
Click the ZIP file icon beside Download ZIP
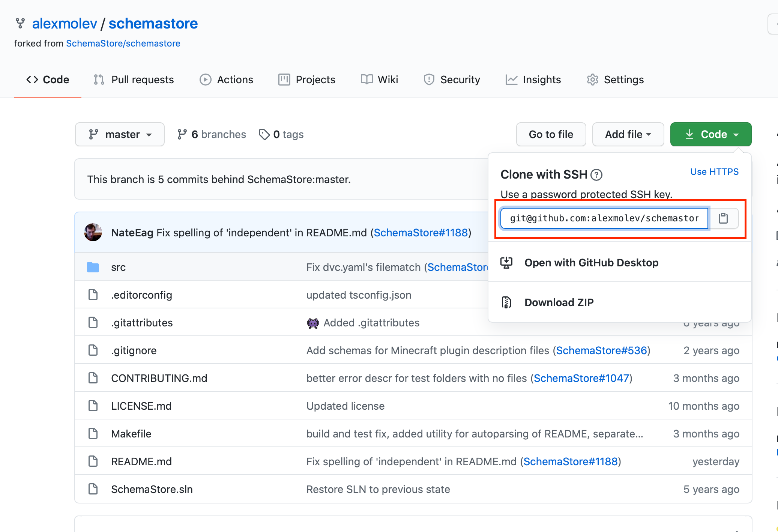506,302
